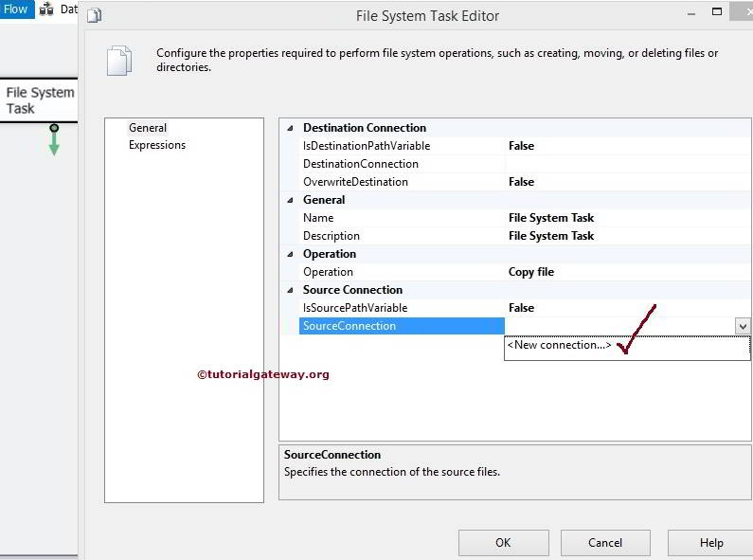Select the Name property label

[318, 218]
